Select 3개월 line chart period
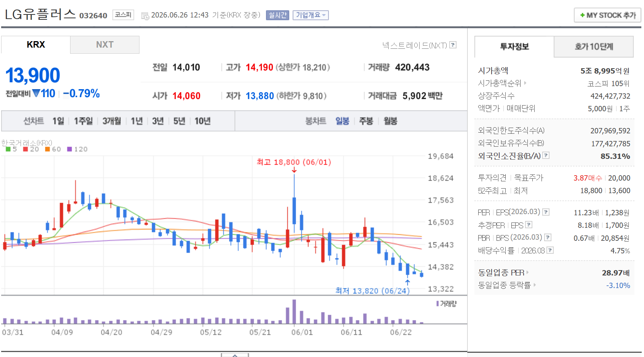 click(112, 121)
